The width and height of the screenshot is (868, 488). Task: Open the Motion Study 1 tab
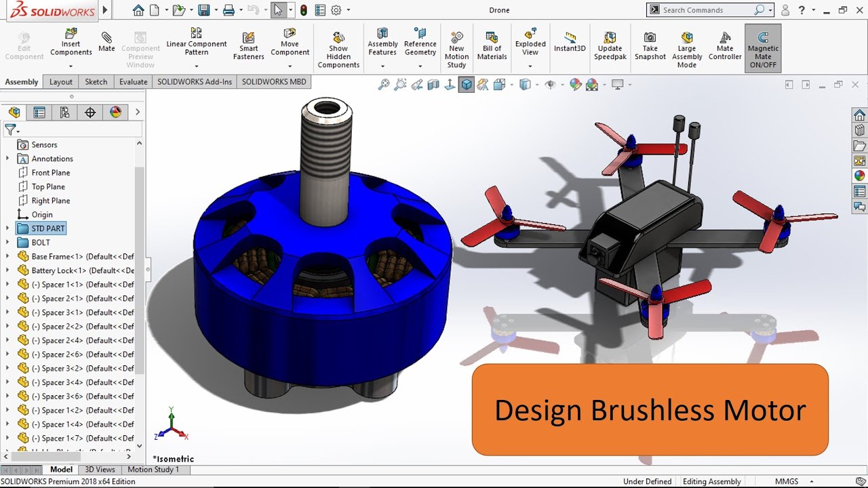coord(153,470)
